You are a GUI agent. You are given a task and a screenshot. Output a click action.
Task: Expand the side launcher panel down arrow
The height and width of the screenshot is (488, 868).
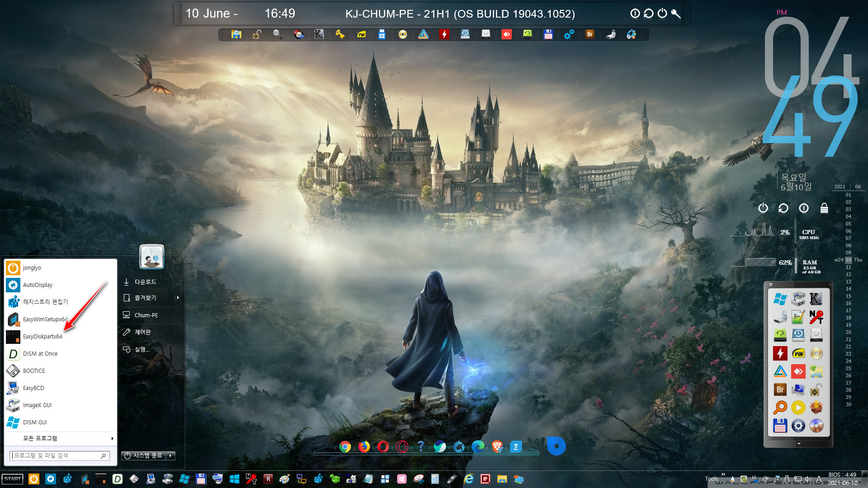pyautogui.click(x=799, y=444)
